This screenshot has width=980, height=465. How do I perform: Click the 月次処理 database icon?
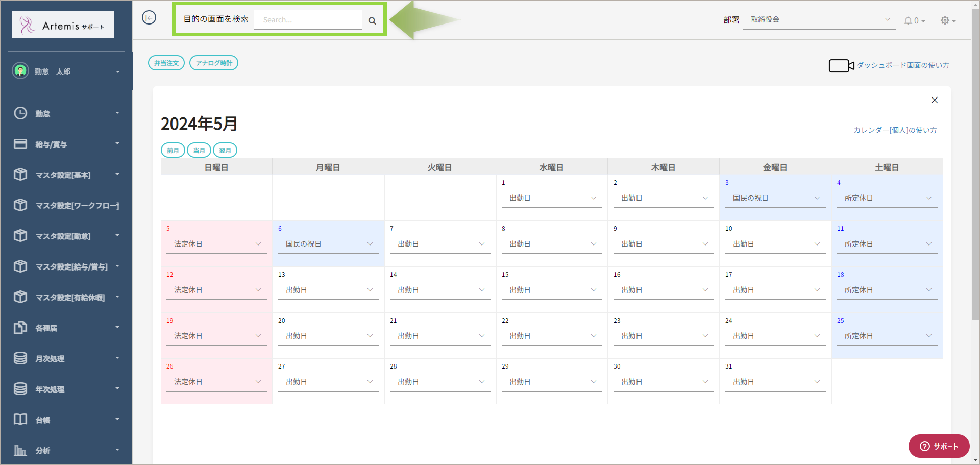pos(20,358)
